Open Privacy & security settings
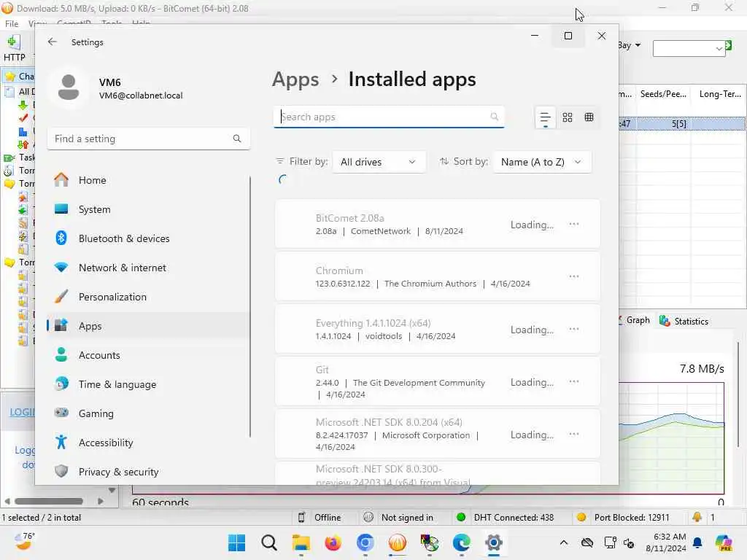747x560 pixels. click(x=149, y=472)
